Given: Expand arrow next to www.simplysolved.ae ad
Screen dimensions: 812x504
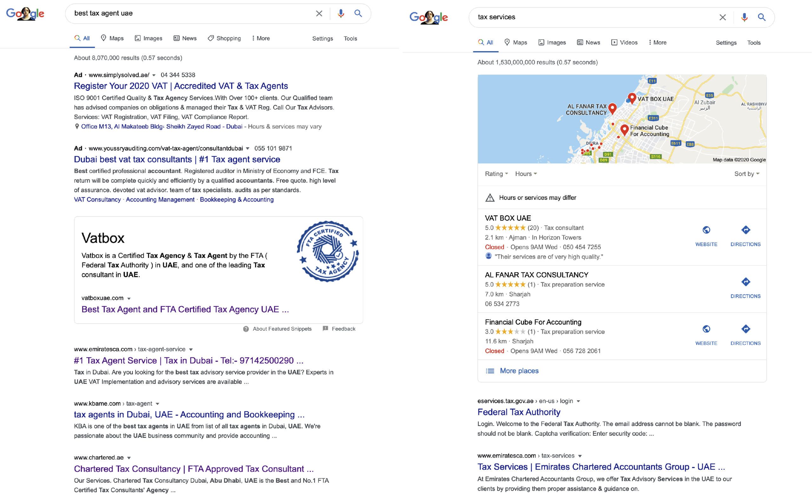Looking at the screenshot, I should click(154, 75).
